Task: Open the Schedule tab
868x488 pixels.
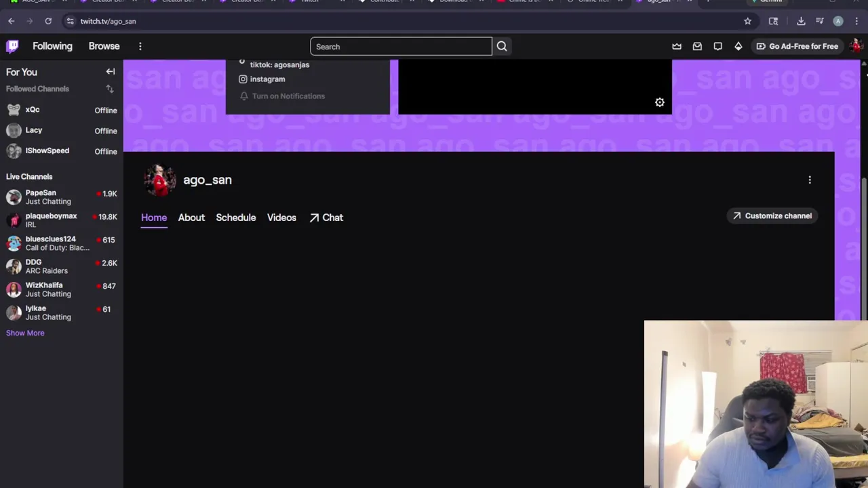Action: click(x=236, y=218)
